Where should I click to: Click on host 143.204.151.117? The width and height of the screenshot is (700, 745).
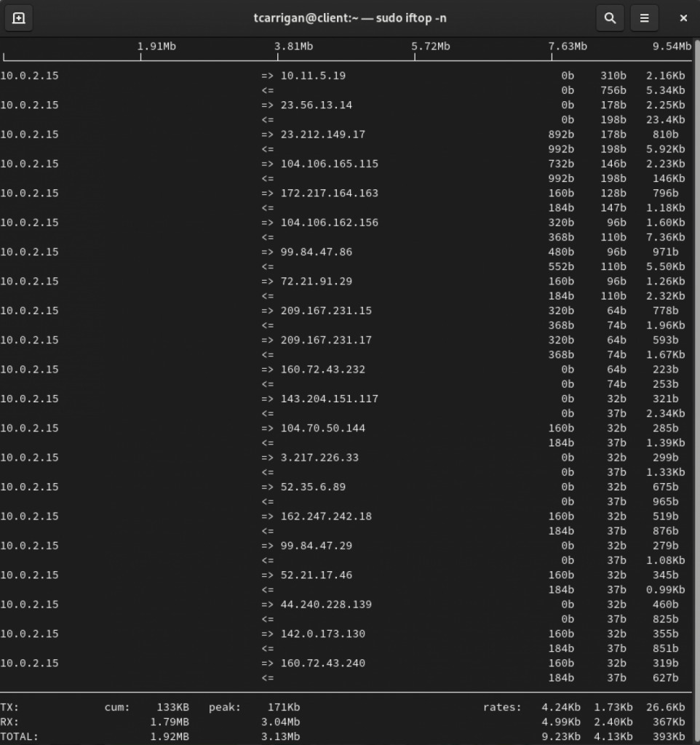[329, 399]
